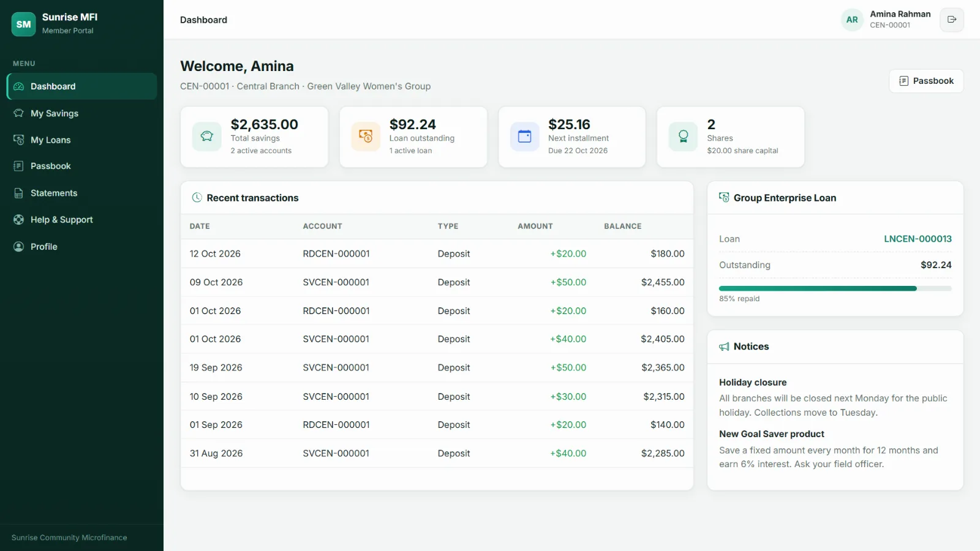Open loan link LNCEN-000013
The image size is (980, 551).
point(918,239)
